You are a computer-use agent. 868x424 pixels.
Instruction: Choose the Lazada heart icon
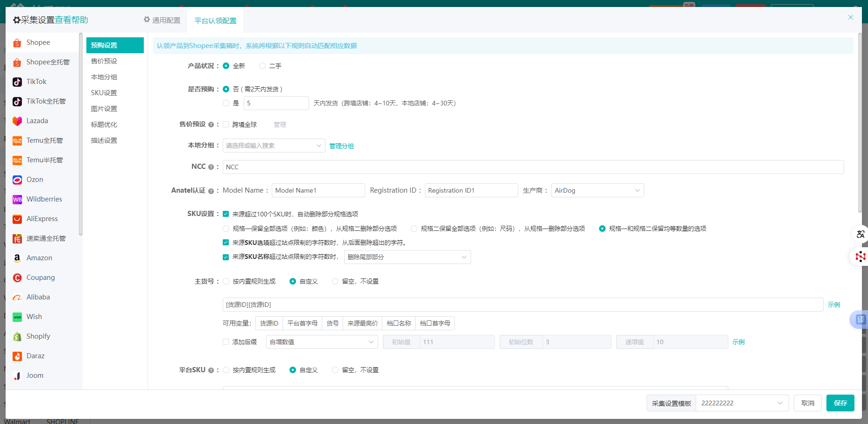17,121
